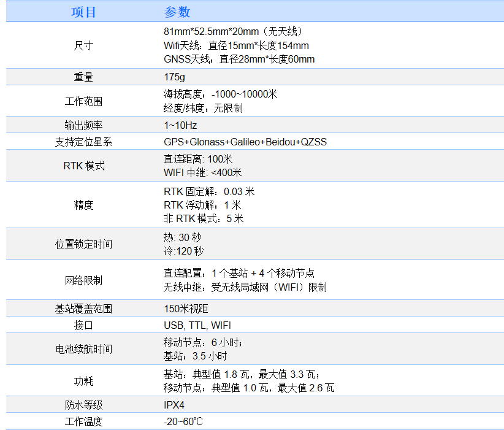The height and width of the screenshot is (430, 504).
Task: Click the 冷:120 秒 value
Action: (184, 251)
